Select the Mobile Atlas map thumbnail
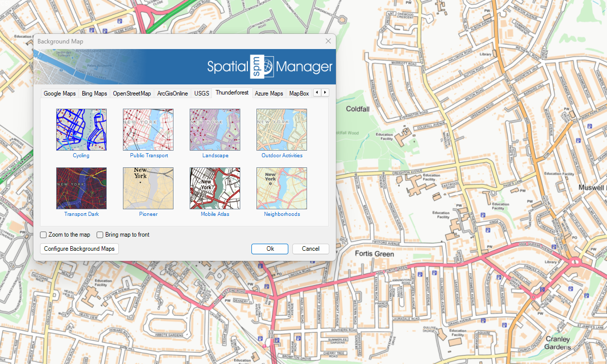Viewport: 607px width, 364px height. pyautogui.click(x=214, y=188)
